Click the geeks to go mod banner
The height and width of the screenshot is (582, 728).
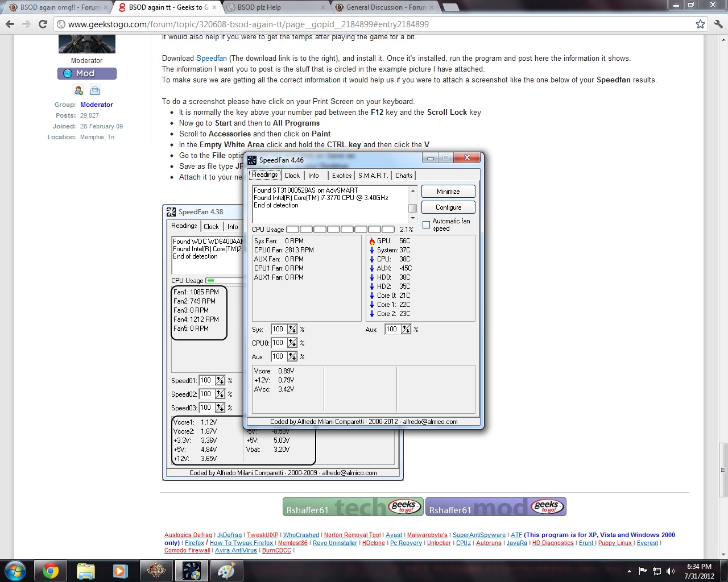[495, 506]
